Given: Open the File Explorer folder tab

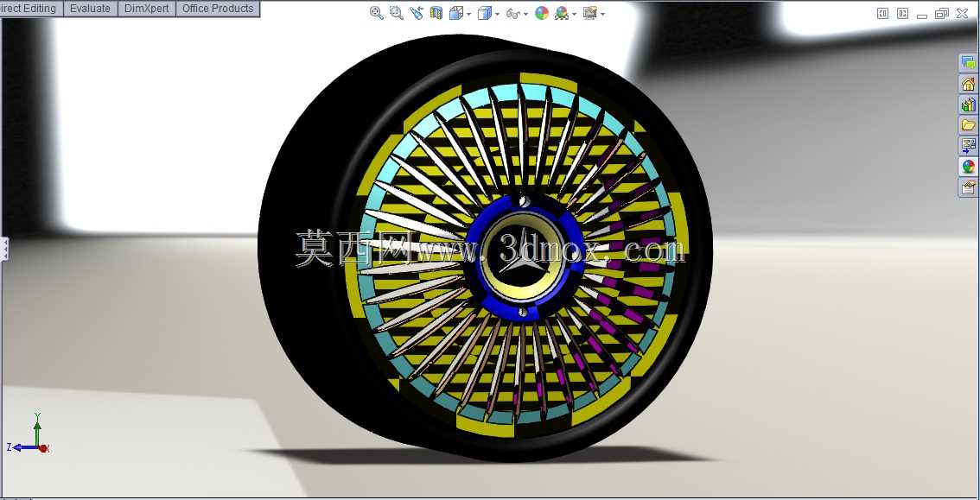Looking at the screenshot, I should [968, 125].
